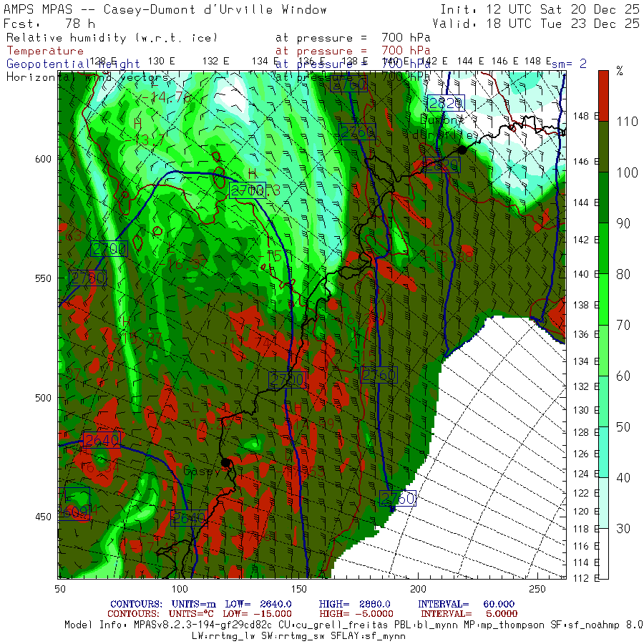The height and width of the screenshot is (644, 644).
Task: Click the white below-30% colorbar segment
Action: 603,554
